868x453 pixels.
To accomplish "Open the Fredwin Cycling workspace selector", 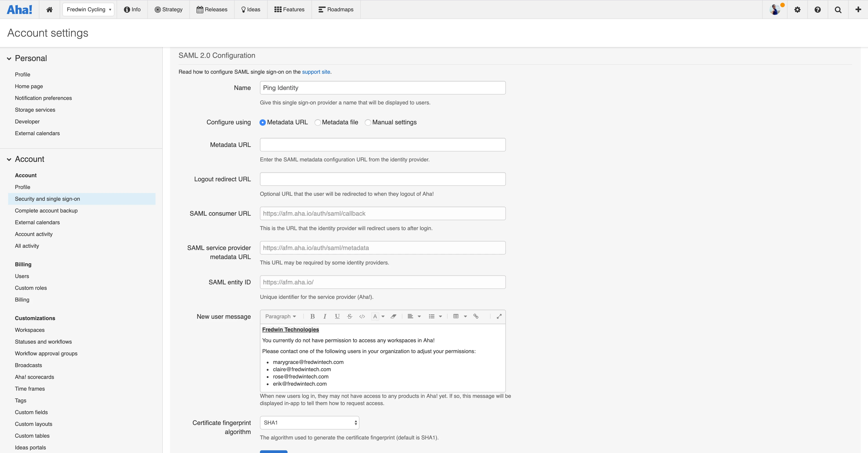I will click(88, 9).
